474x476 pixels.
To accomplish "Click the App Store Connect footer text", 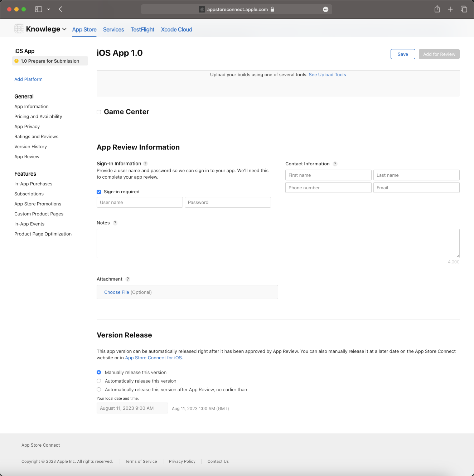I will [41, 445].
